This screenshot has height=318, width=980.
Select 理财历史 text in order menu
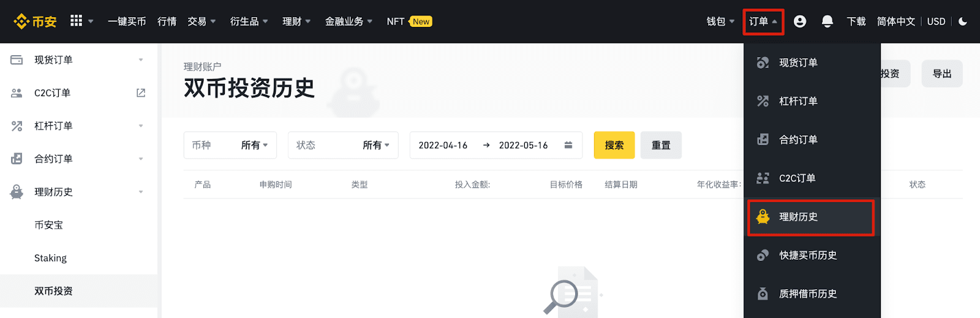coord(798,217)
